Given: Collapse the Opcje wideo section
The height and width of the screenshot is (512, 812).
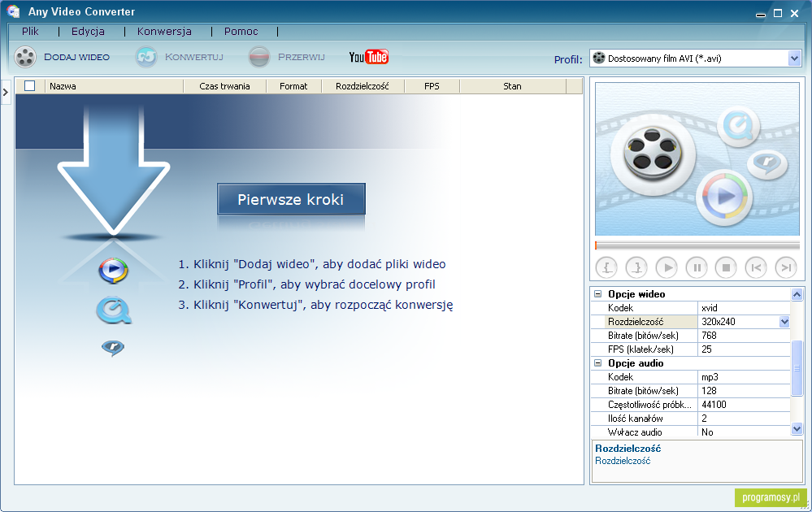Looking at the screenshot, I should click(x=597, y=294).
